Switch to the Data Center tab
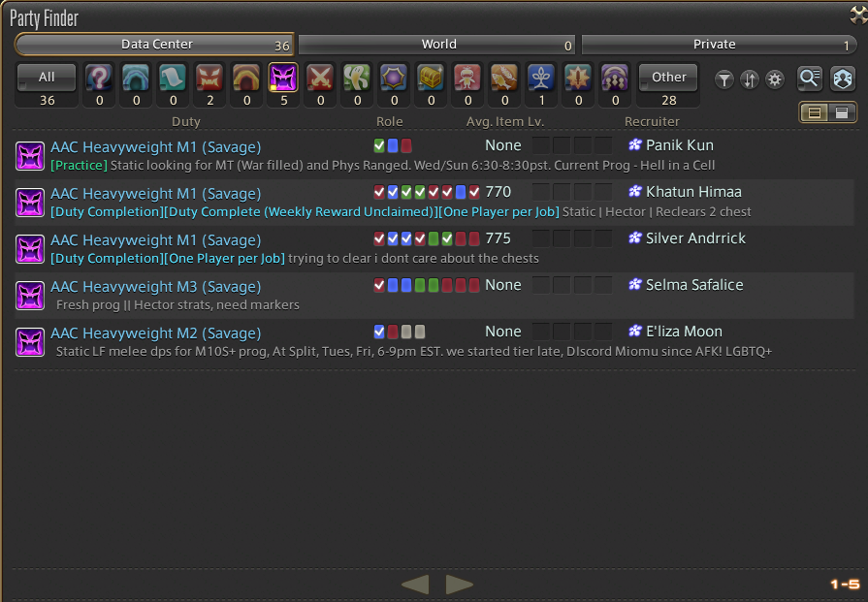The image size is (868, 602). coord(154,45)
